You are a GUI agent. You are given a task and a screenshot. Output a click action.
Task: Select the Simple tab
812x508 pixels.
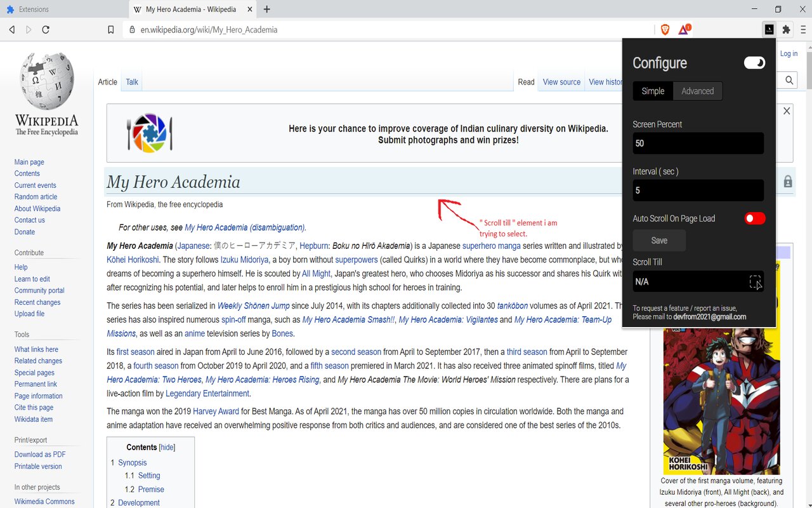(x=653, y=91)
